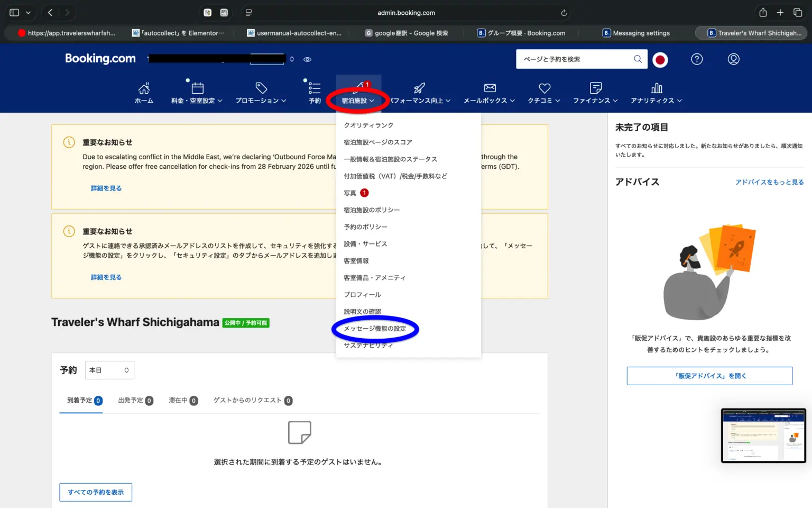Expand the アナリティクス menu
The height and width of the screenshot is (508, 812).
pos(656,101)
